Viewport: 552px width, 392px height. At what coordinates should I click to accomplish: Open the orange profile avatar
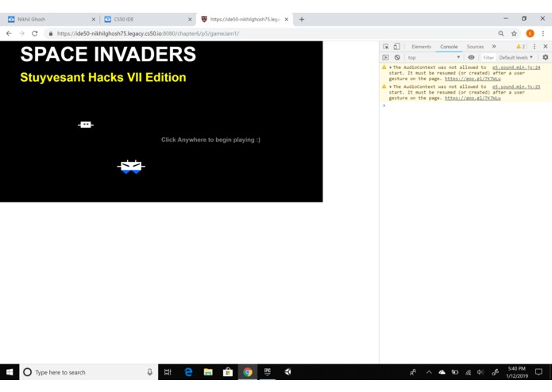[x=530, y=33]
